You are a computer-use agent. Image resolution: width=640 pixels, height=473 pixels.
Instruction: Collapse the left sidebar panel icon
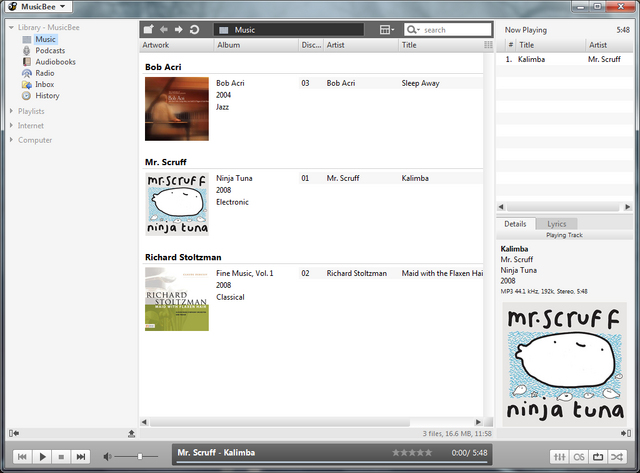coord(14,433)
